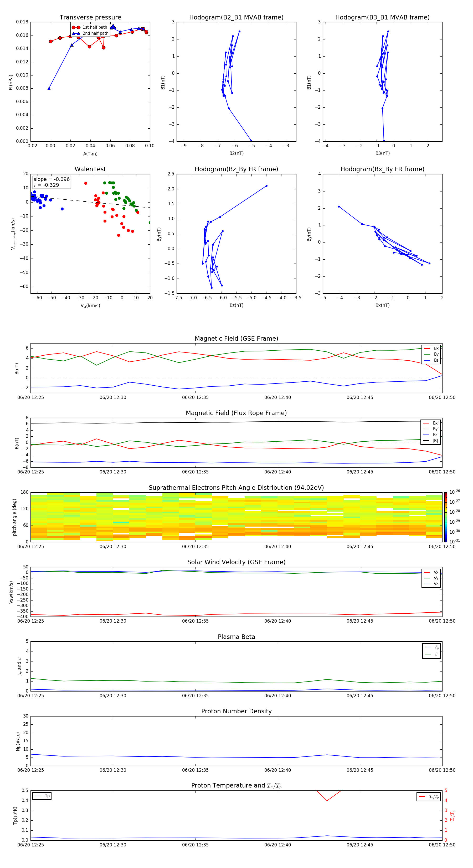Viewport: 473px width, 868px height.
Task: Click the lowest blue triangle in Transverse pressure
Action: [x=49, y=89]
